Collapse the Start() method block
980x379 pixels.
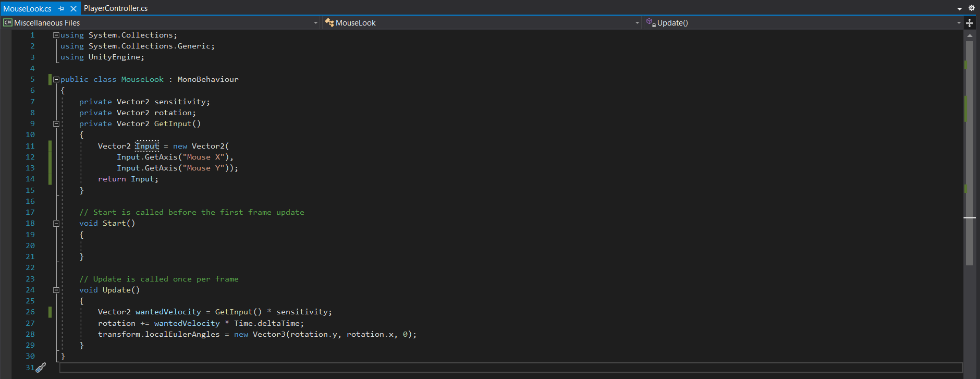tap(56, 223)
